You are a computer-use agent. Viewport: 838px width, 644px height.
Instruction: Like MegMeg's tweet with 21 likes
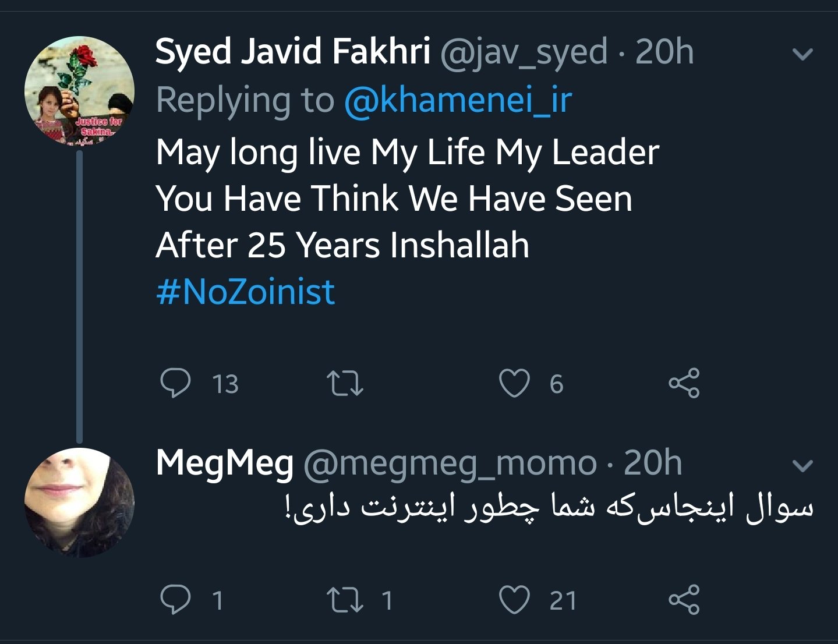tap(515, 600)
